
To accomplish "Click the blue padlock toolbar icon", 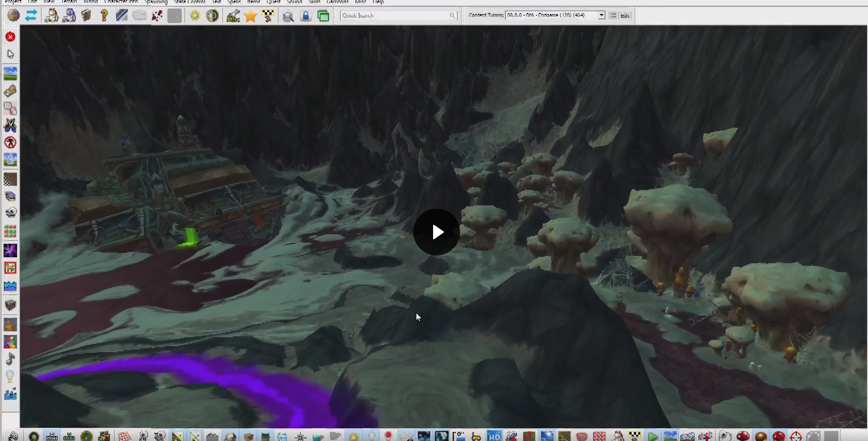I will pyautogui.click(x=306, y=15).
